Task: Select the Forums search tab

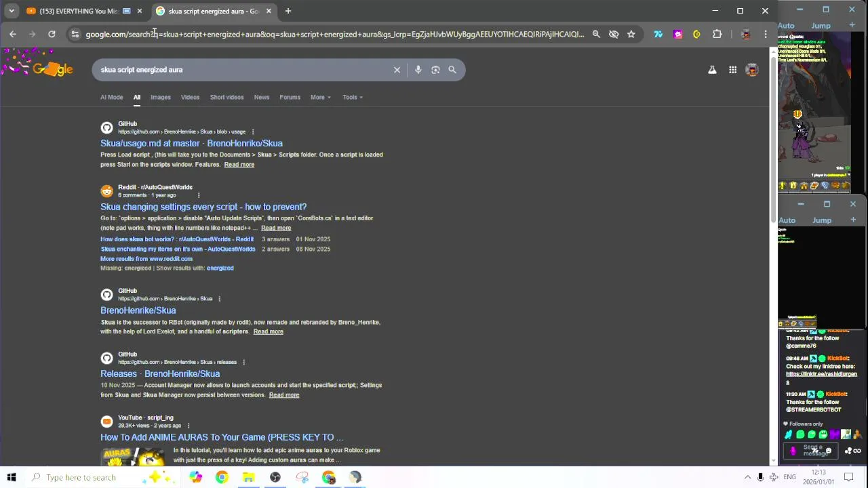Action: pyautogui.click(x=290, y=97)
